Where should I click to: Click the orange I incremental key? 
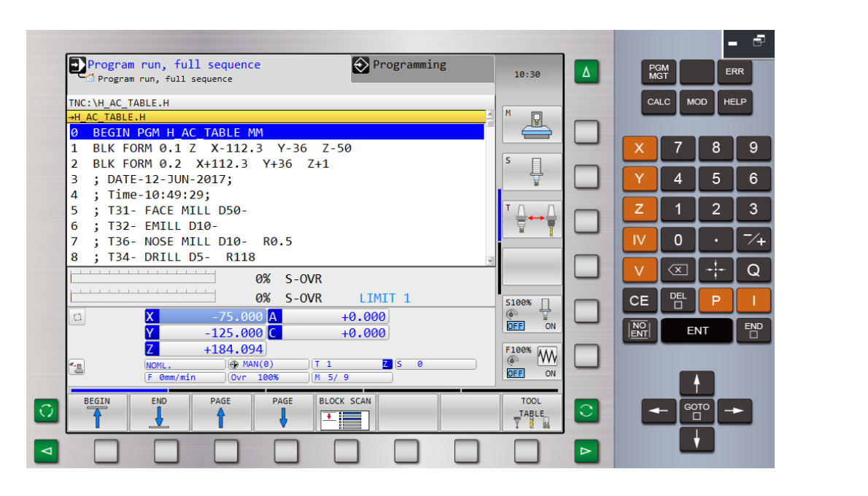click(x=753, y=300)
